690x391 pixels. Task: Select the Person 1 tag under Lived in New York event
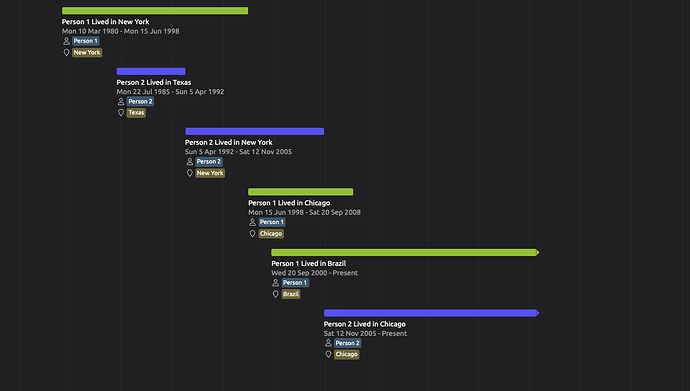tap(86, 41)
